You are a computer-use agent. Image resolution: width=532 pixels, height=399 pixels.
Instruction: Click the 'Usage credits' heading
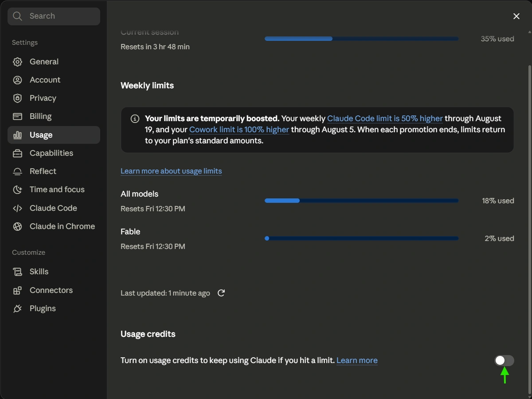[x=148, y=334]
